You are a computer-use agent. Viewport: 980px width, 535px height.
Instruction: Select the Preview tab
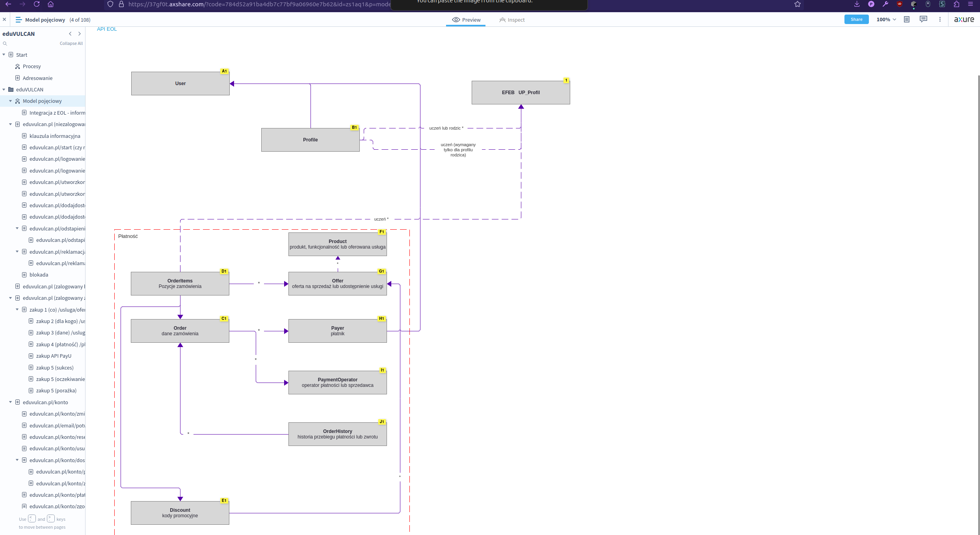[x=466, y=20]
